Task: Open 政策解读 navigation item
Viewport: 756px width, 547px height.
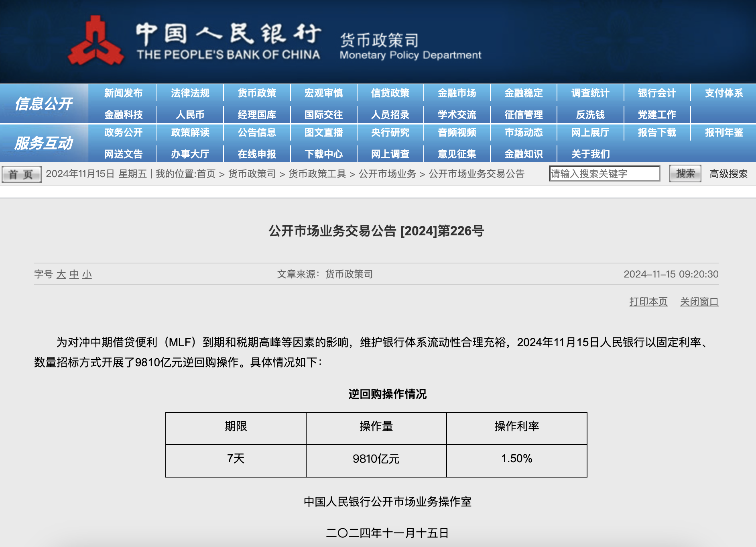Action: [x=190, y=133]
